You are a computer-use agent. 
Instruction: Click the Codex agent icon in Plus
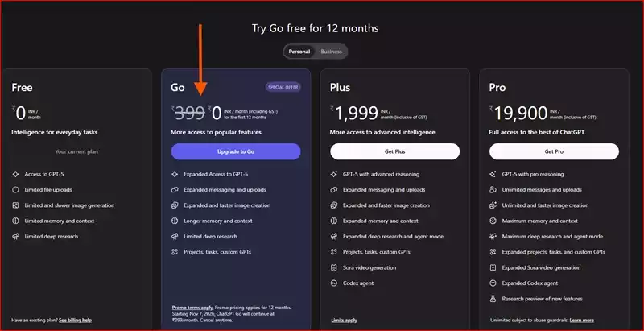pos(334,283)
